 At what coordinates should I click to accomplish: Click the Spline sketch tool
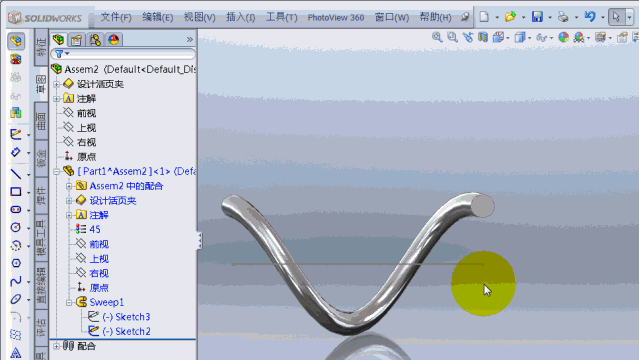pos(16,281)
